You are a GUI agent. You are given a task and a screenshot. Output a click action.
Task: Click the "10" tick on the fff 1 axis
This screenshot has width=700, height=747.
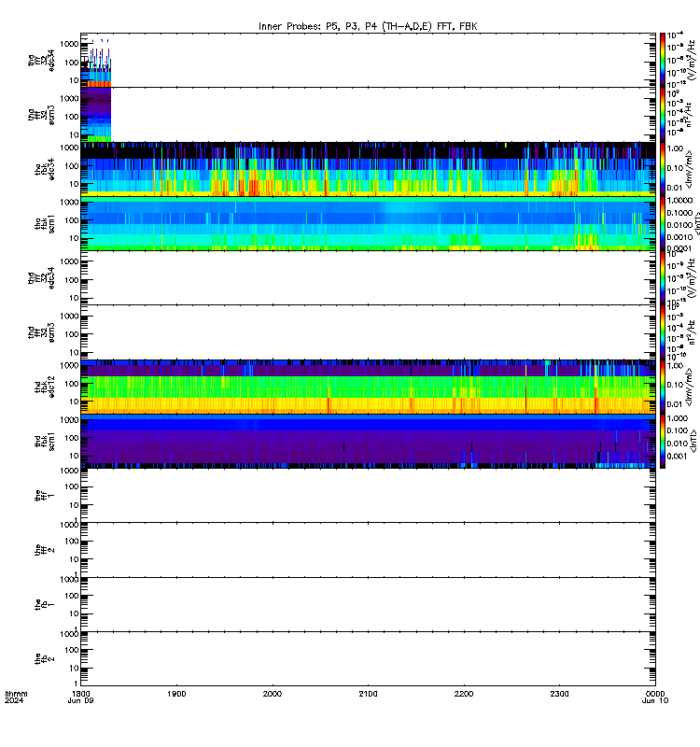(x=74, y=505)
